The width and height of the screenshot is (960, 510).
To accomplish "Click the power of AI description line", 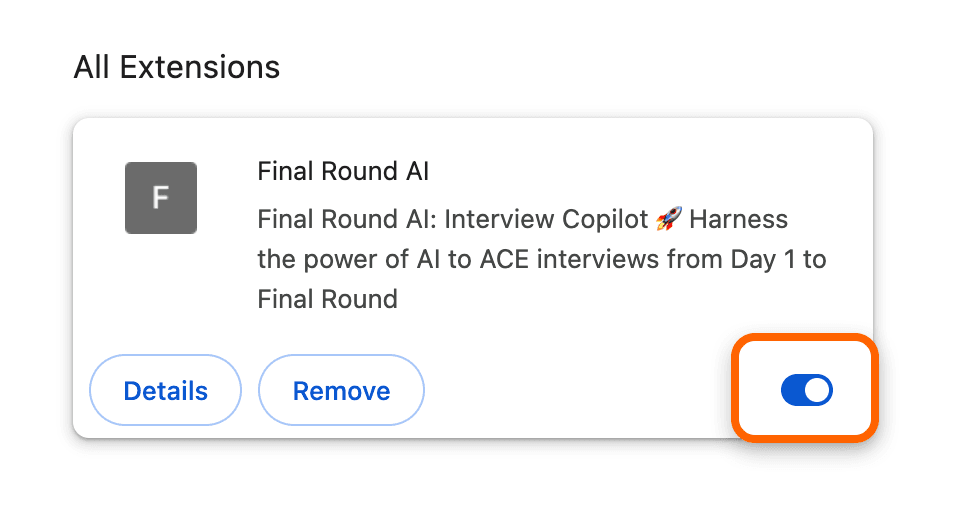I will (x=542, y=260).
